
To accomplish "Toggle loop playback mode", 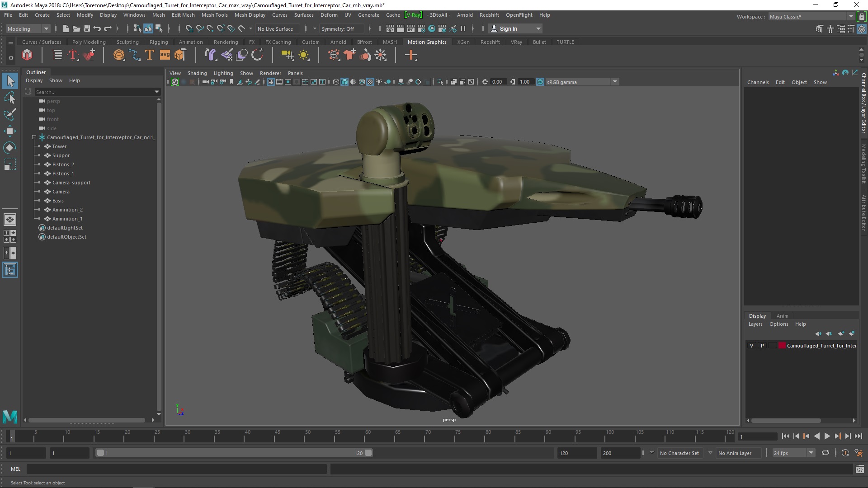I will point(826,453).
